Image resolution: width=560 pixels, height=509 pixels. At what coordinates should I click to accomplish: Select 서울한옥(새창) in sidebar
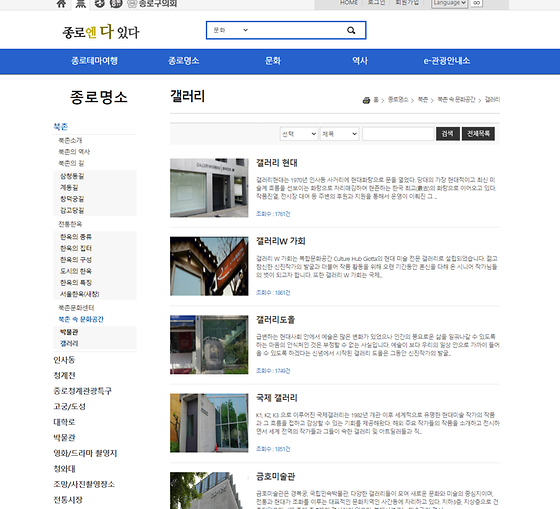80,294
